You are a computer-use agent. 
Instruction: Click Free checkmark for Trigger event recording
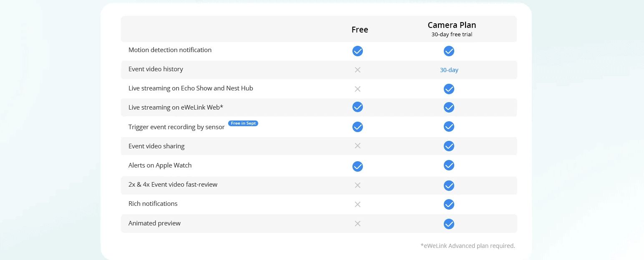357,127
